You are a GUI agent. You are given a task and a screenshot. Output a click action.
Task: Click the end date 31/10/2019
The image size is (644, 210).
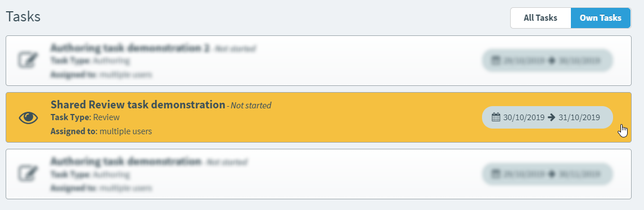tap(579, 117)
